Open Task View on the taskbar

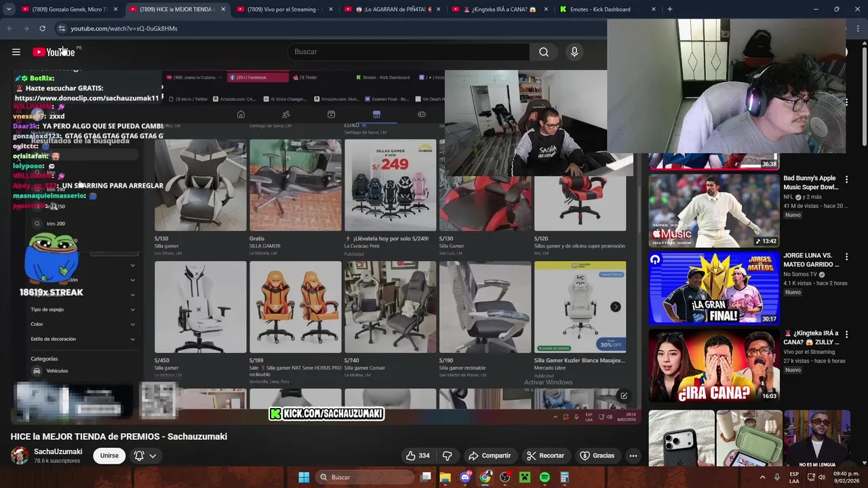(x=426, y=477)
